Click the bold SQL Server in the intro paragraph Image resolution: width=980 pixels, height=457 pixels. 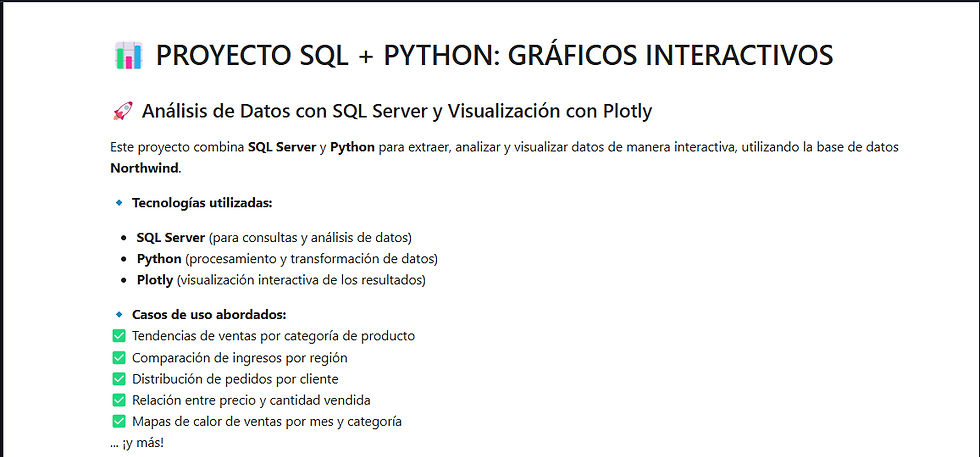click(282, 148)
